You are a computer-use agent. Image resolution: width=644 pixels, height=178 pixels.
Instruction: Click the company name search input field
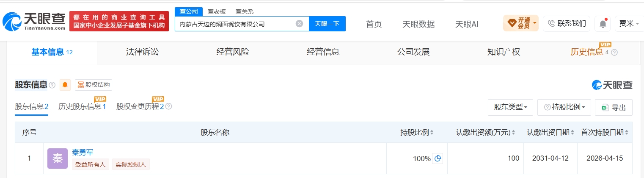point(236,24)
